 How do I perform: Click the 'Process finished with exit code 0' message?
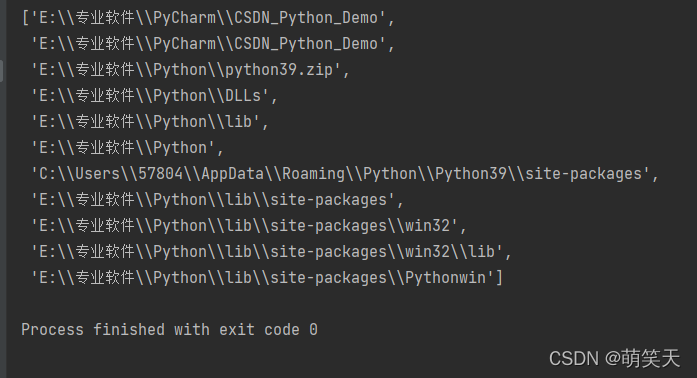(169, 330)
